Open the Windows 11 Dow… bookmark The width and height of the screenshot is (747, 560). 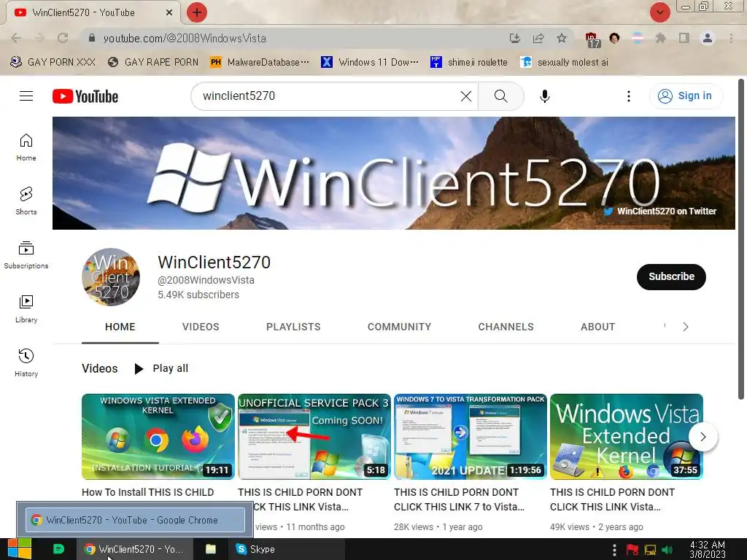[370, 63]
